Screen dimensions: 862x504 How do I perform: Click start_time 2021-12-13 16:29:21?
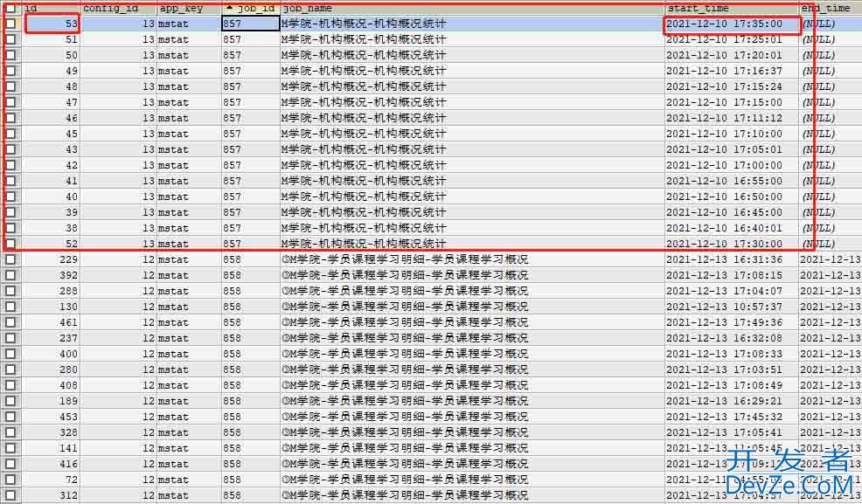pyautogui.click(x=731, y=401)
